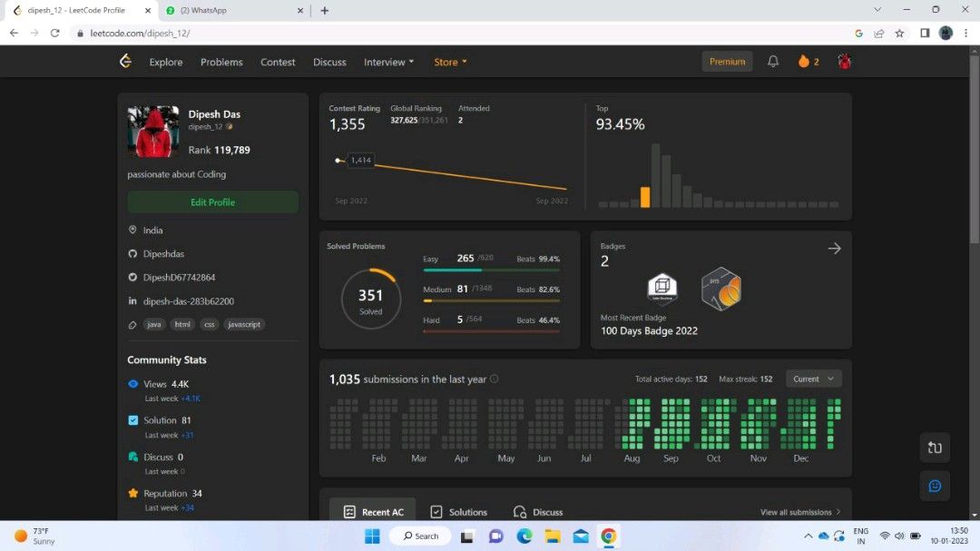Open View all submissions link
The height and width of the screenshot is (551, 980).
point(800,512)
